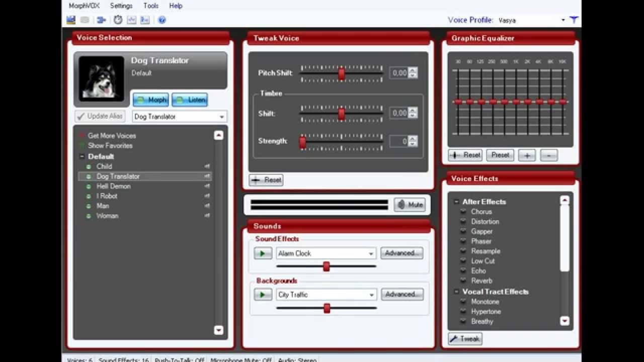
Task: Click the stopwatch icon in the toolbar
Action: pyautogui.click(x=118, y=20)
